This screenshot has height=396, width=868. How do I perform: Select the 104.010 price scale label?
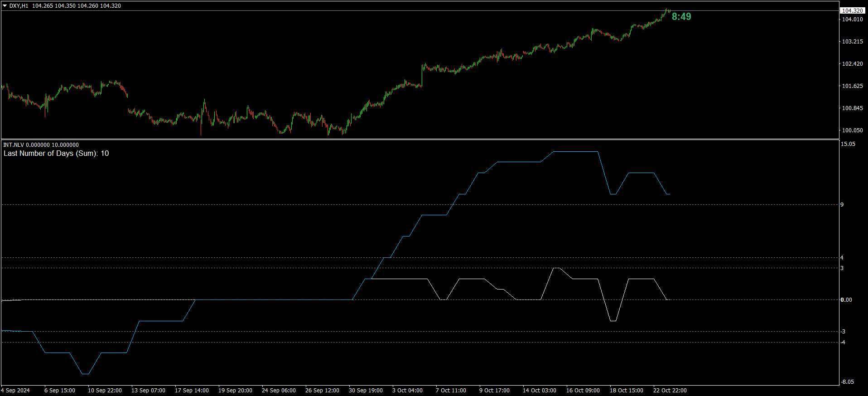tap(852, 19)
